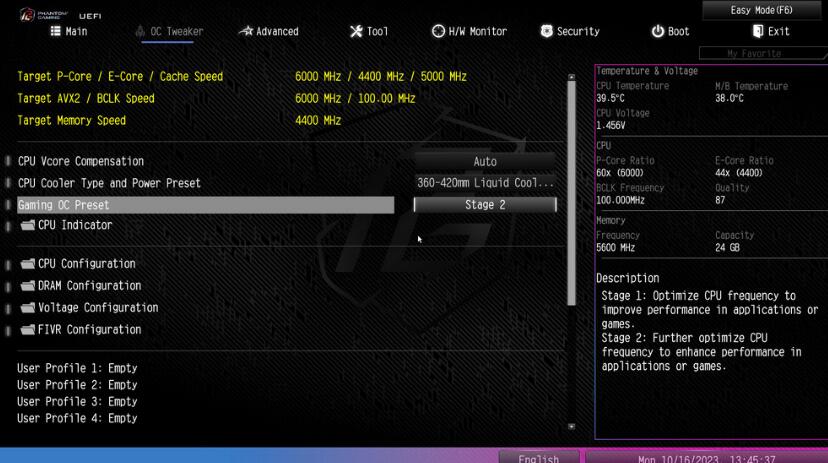Open the Main tab
The image size is (828, 463).
click(x=69, y=32)
